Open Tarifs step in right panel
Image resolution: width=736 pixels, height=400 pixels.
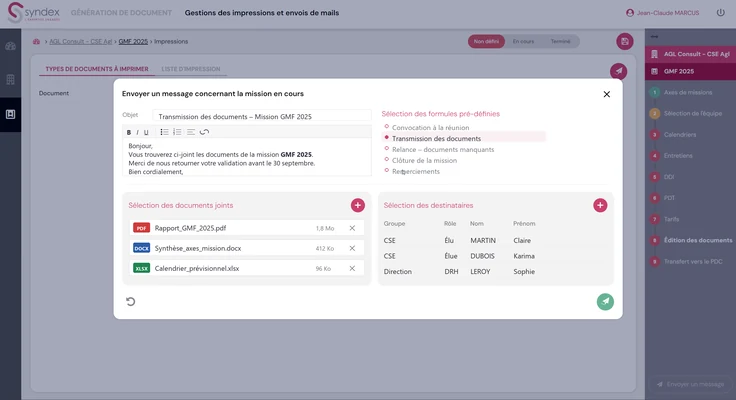click(x=671, y=219)
